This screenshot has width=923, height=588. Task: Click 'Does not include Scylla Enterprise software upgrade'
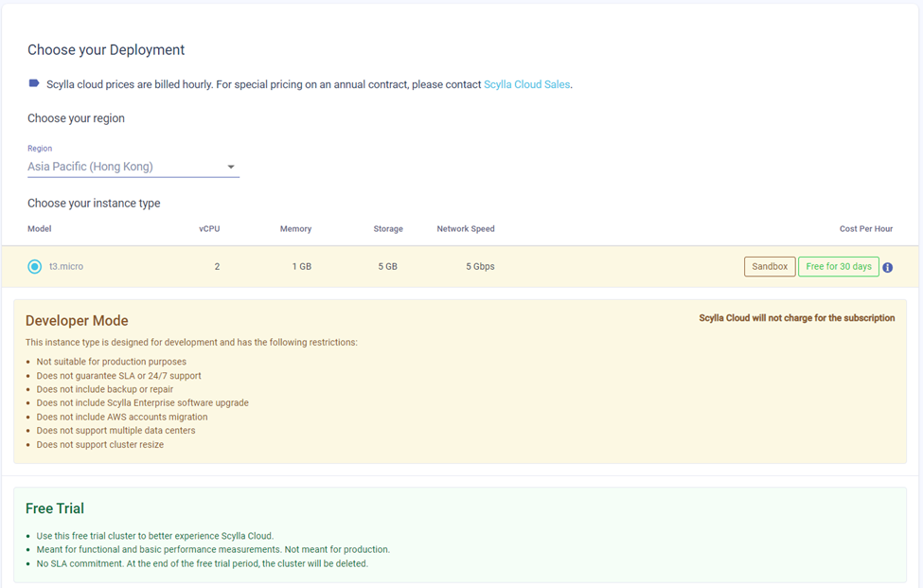pyautogui.click(x=142, y=403)
